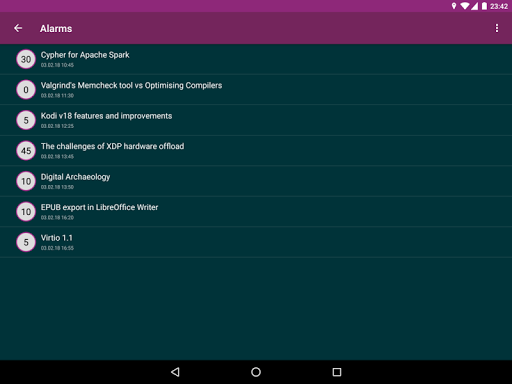Open the three-dot overflow menu
512x384 pixels.
pyautogui.click(x=497, y=28)
